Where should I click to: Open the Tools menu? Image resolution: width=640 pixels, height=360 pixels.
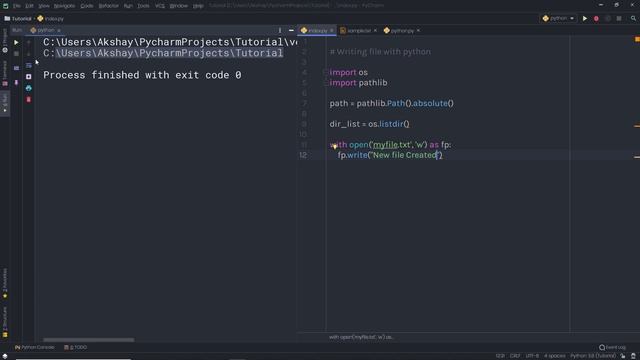tap(143, 6)
